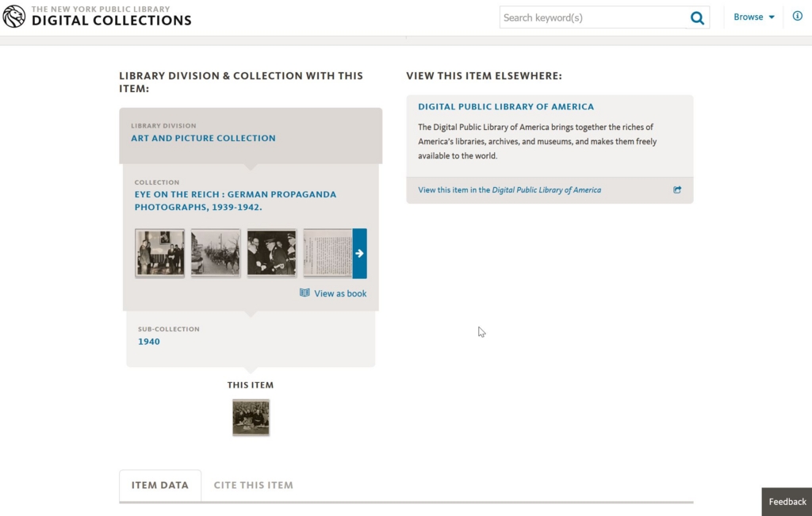Advance collection thumbnails with the arrow

[x=359, y=254]
